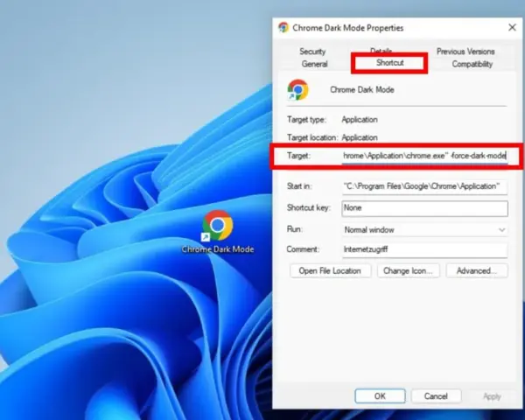Click the Cancel button
This screenshot has height=420, width=525.
tap(436, 396)
